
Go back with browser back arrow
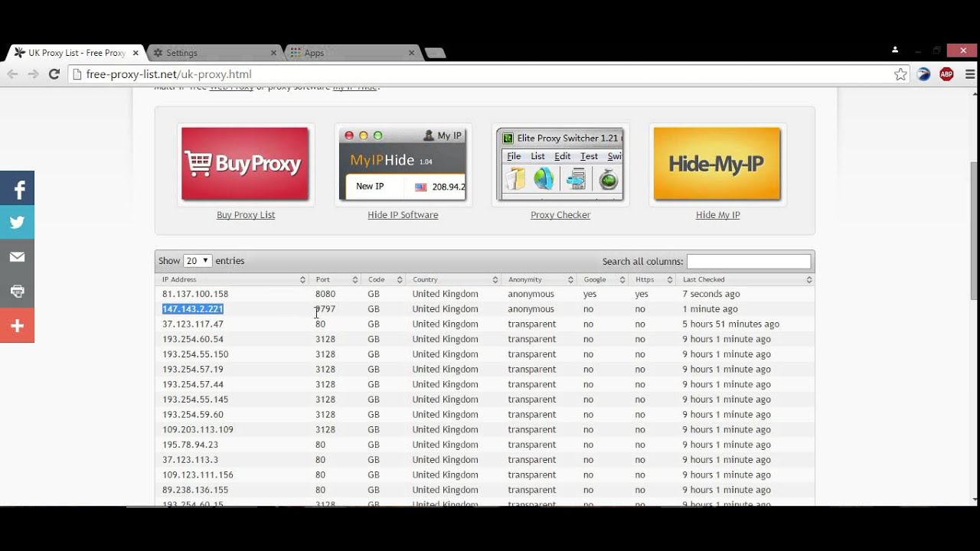click(12, 74)
